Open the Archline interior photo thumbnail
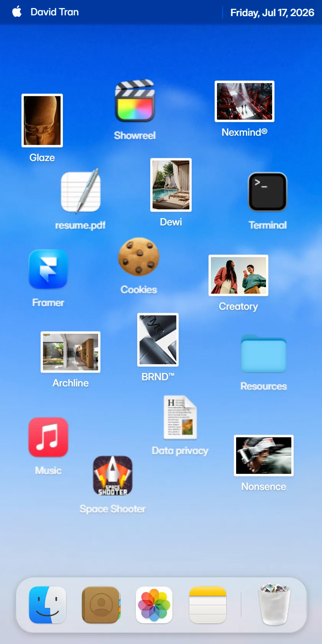 (x=71, y=352)
